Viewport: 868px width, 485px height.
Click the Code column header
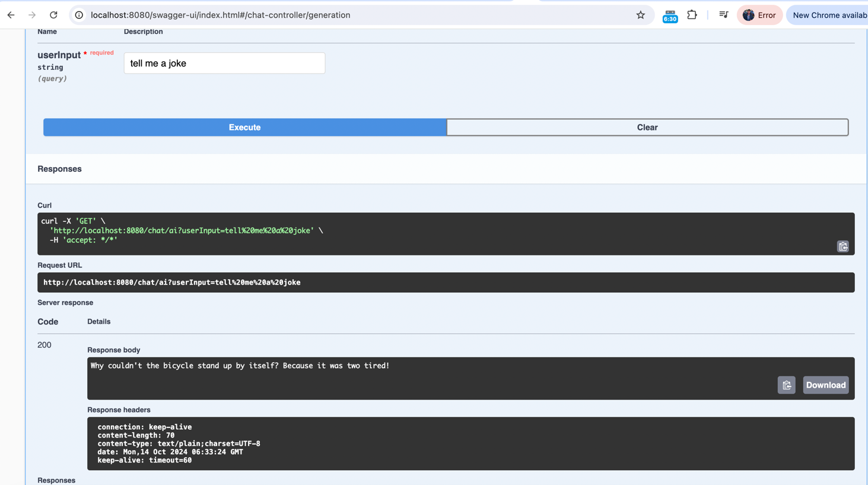click(48, 322)
